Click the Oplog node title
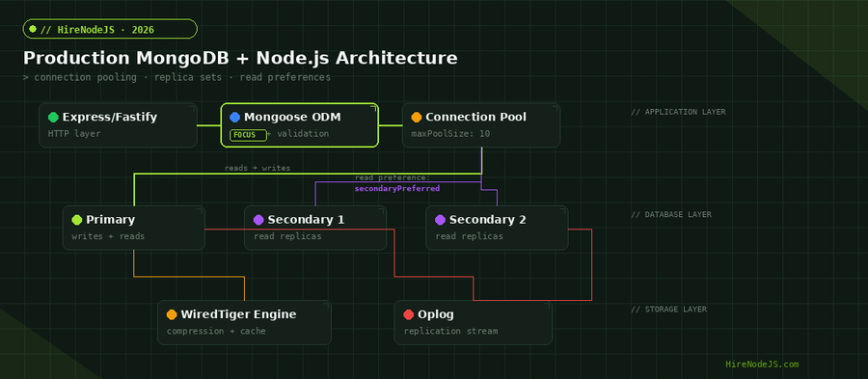868x379 pixels. coord(436,314)
